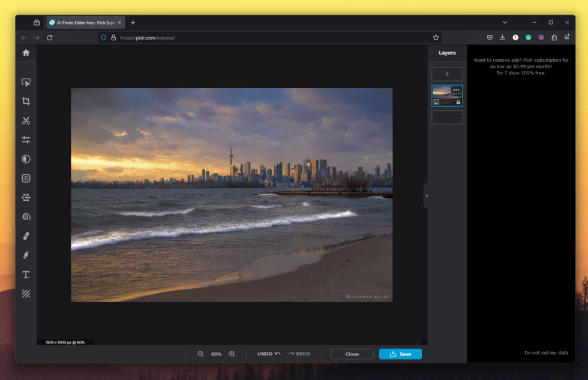Toggle tracking protection shield in address bar
The width and height of the screenshot is (588, 380).
coord(103,37)
